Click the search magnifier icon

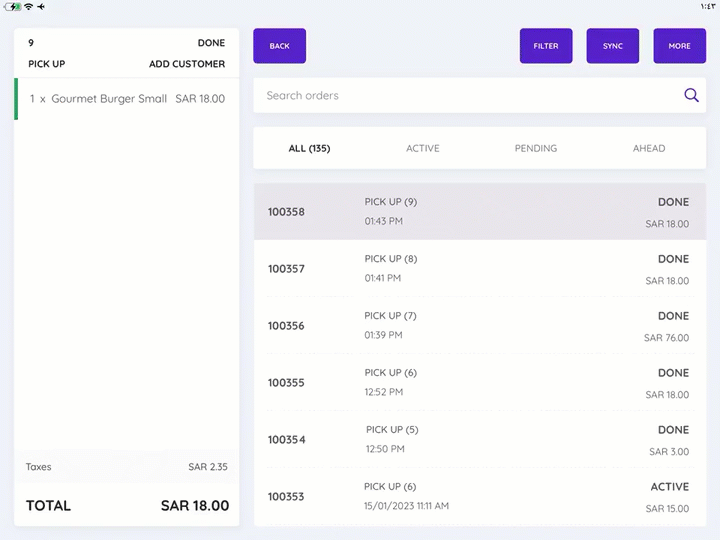(691, 96)
